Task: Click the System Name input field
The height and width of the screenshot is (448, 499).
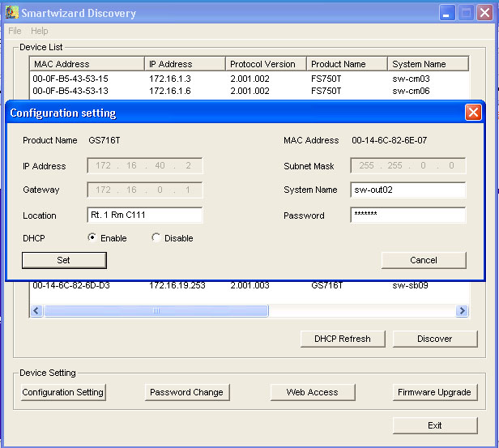Action: 408,190
